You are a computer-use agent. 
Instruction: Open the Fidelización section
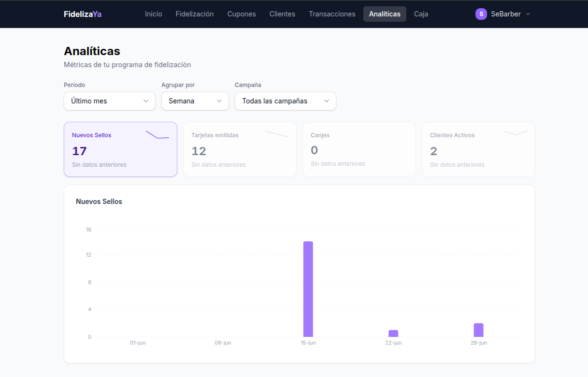195,14
